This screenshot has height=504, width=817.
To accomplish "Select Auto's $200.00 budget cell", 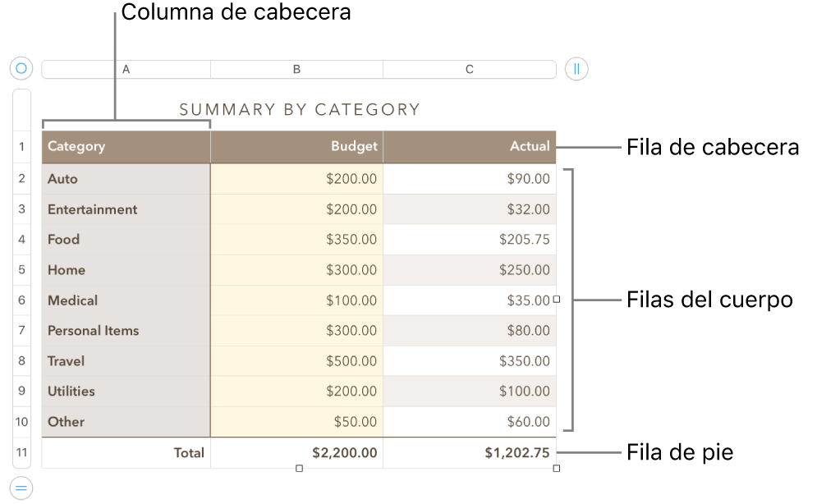I will [296, 178].
